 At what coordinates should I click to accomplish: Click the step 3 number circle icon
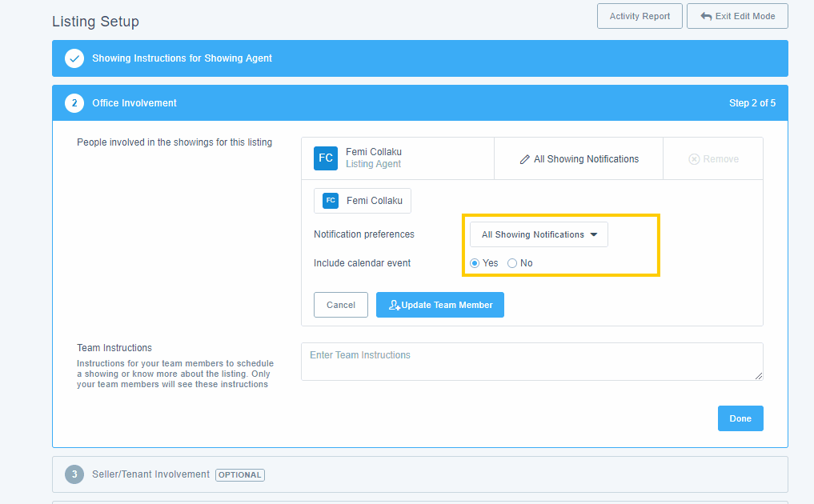(74, 474)
